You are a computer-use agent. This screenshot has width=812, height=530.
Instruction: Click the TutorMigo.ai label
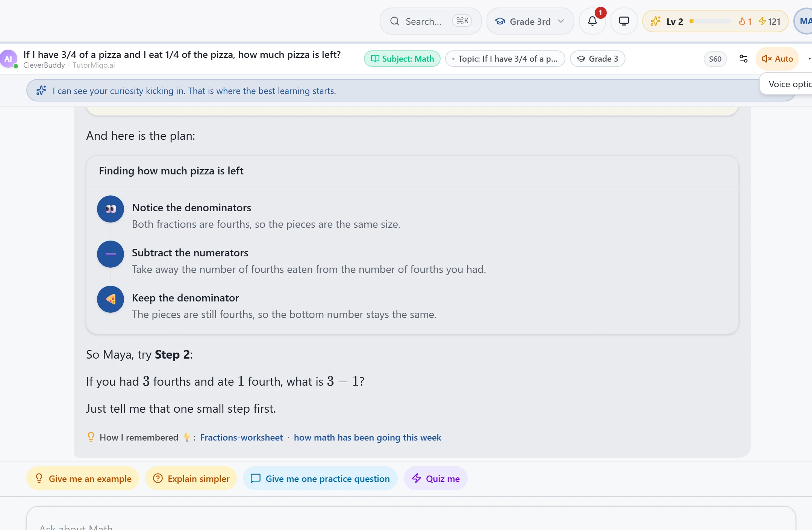[x=94, y=65]
